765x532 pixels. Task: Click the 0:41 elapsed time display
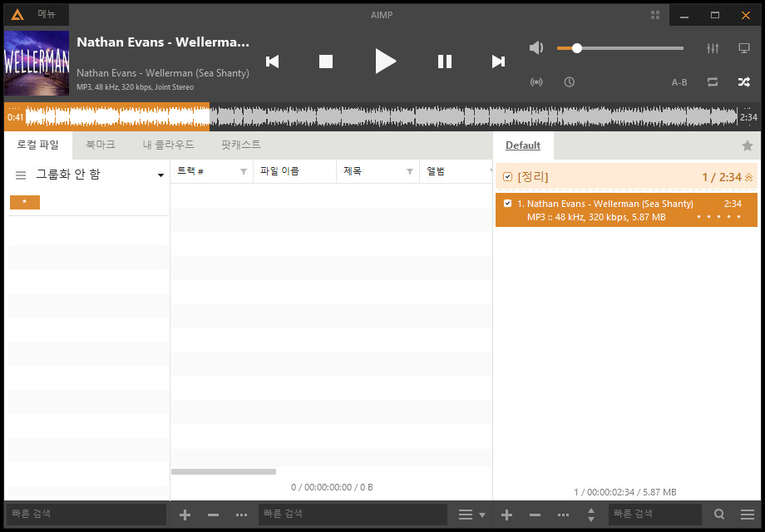point(15,117)
